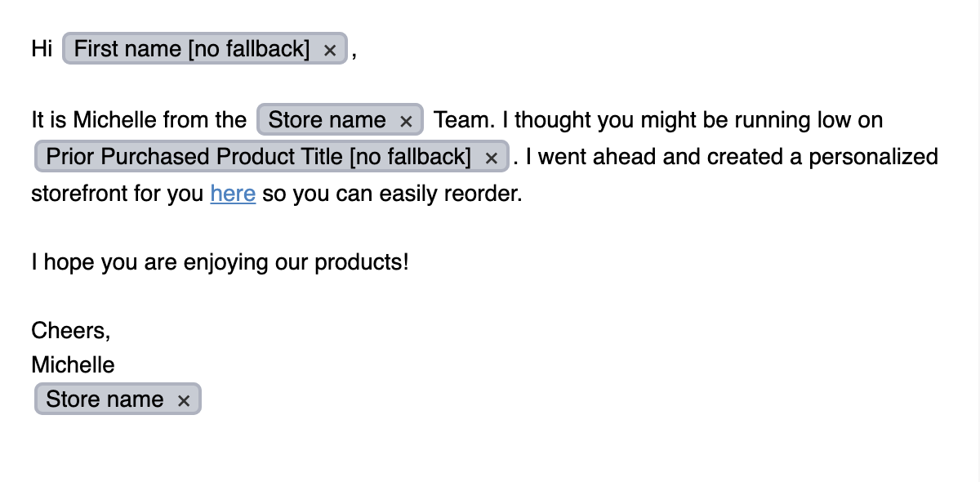This screenshot has width=980, height=482.
Task: Place cursor in "It is Michelle from the"
Action: (139, 120)
